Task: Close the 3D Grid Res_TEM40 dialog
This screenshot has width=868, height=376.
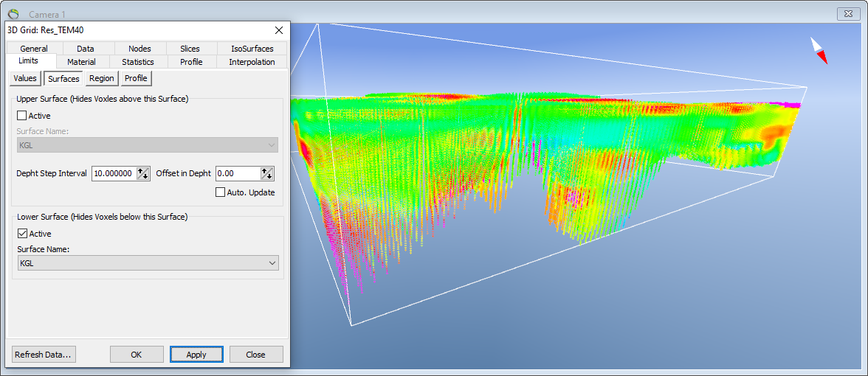Action: point(278,29)
